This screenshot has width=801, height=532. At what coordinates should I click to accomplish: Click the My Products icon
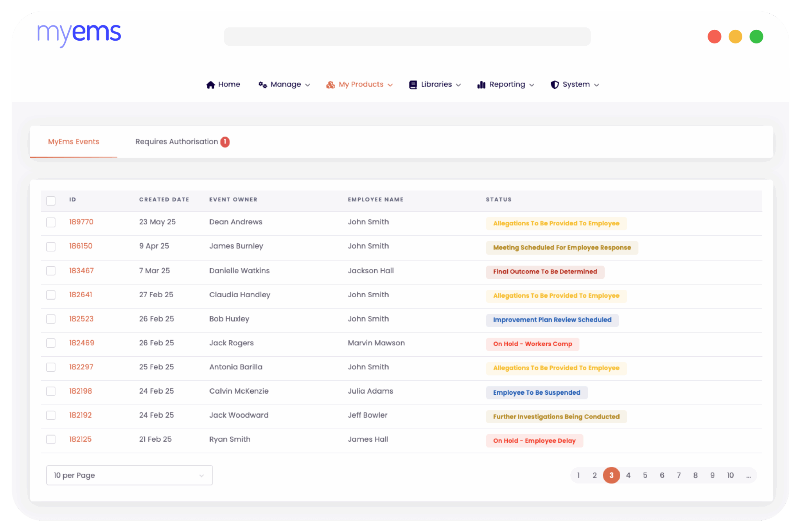pos(330,84)
